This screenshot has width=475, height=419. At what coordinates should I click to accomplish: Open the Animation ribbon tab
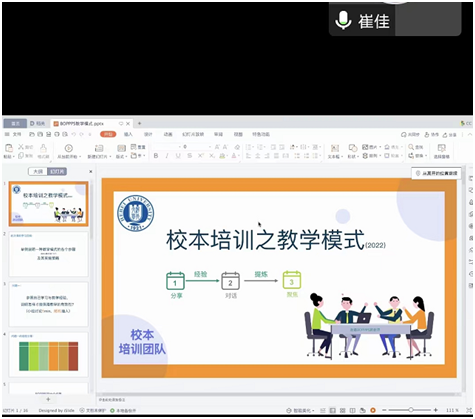168,134
